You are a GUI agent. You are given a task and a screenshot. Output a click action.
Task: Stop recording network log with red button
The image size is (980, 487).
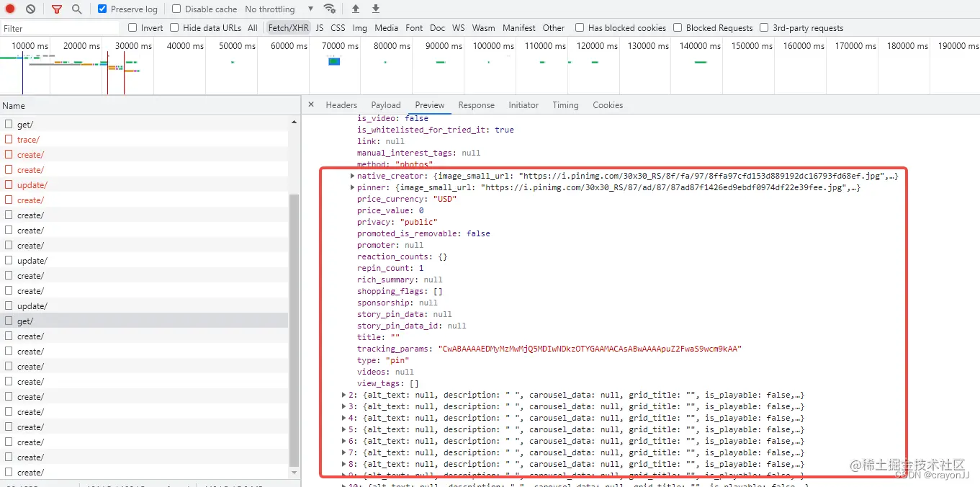[10, 9]
